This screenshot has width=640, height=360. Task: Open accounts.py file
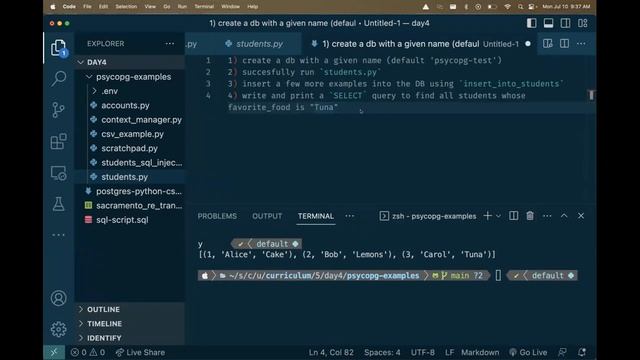pos(125,105)
